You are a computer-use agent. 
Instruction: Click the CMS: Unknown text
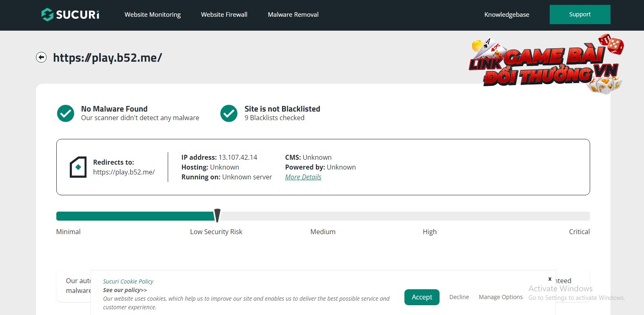point(309,157)
